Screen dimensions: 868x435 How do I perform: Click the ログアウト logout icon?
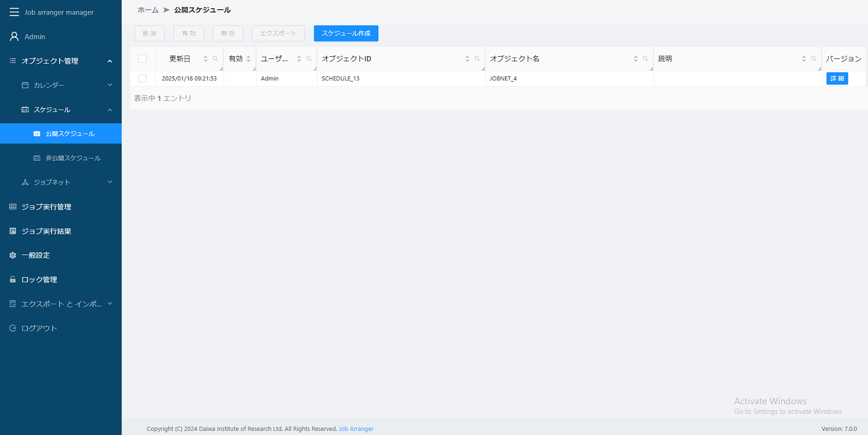coord(12,327)
